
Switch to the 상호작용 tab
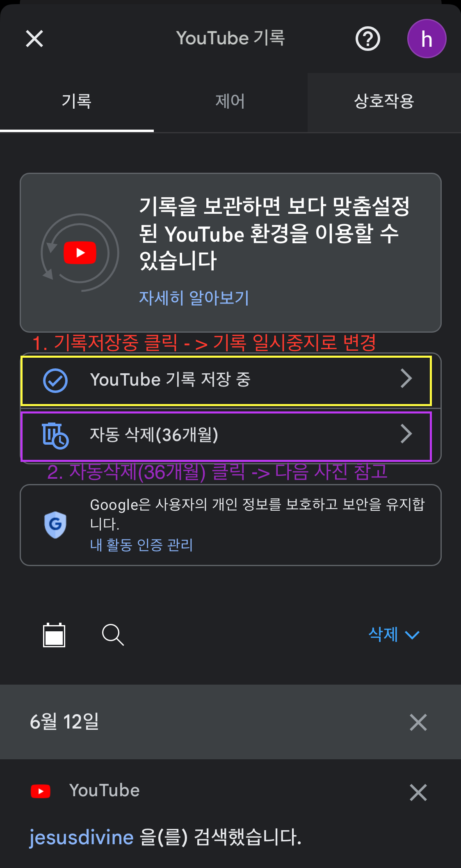(x=384, y=101)
